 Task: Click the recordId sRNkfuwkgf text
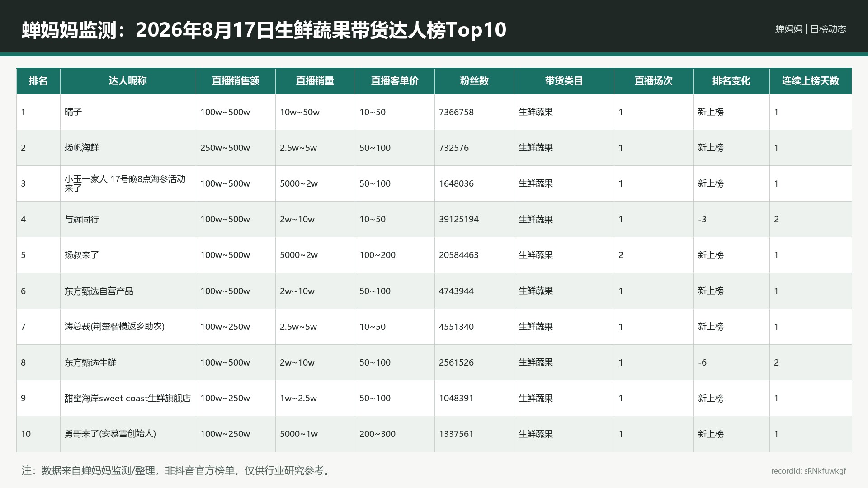coord(809,471)
